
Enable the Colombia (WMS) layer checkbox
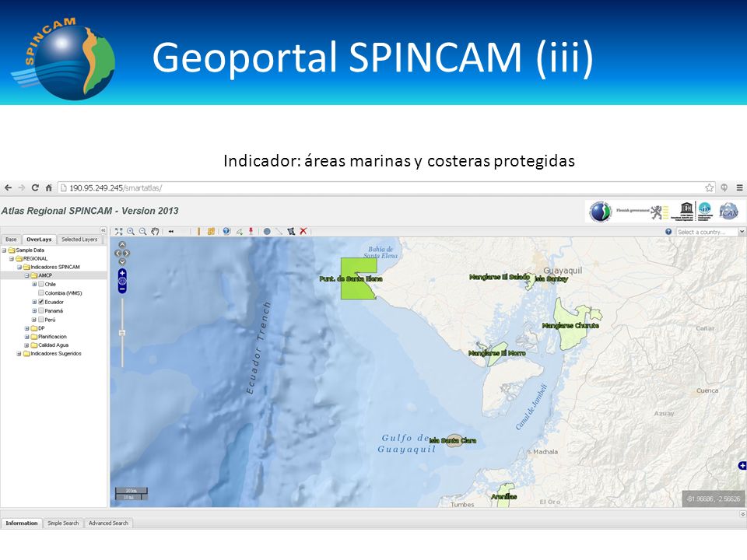tap(41, 293)
